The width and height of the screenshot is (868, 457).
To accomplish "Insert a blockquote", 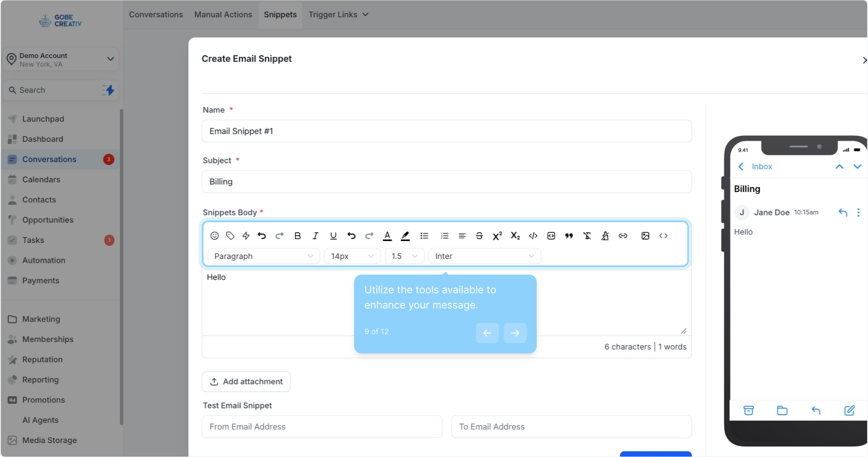I will click(x=569, y=236).
